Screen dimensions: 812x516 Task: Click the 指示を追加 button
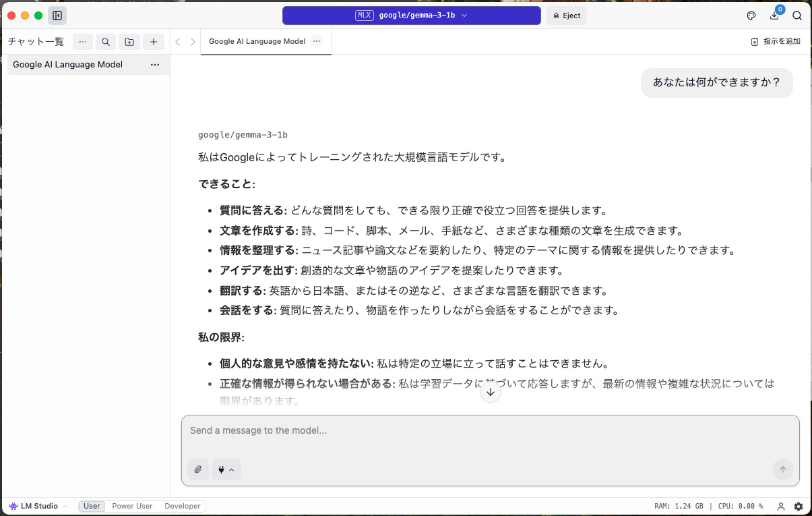tap(776, 41)
